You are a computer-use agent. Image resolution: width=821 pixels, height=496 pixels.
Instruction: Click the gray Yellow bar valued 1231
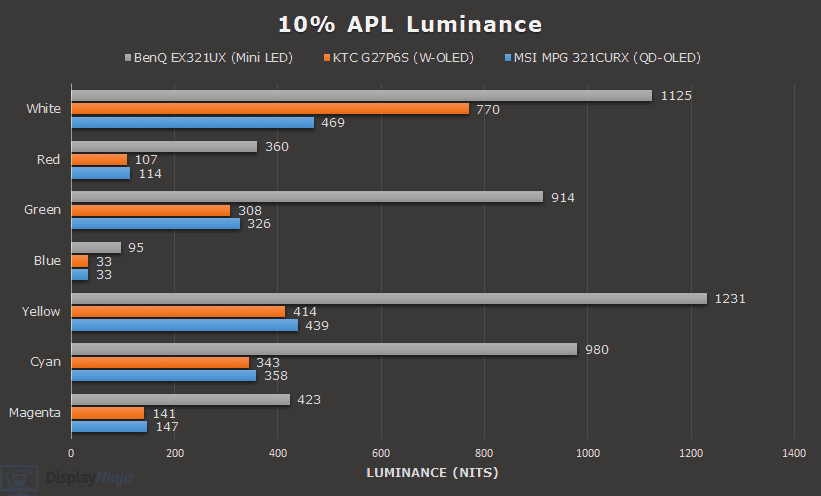(389, 298)
